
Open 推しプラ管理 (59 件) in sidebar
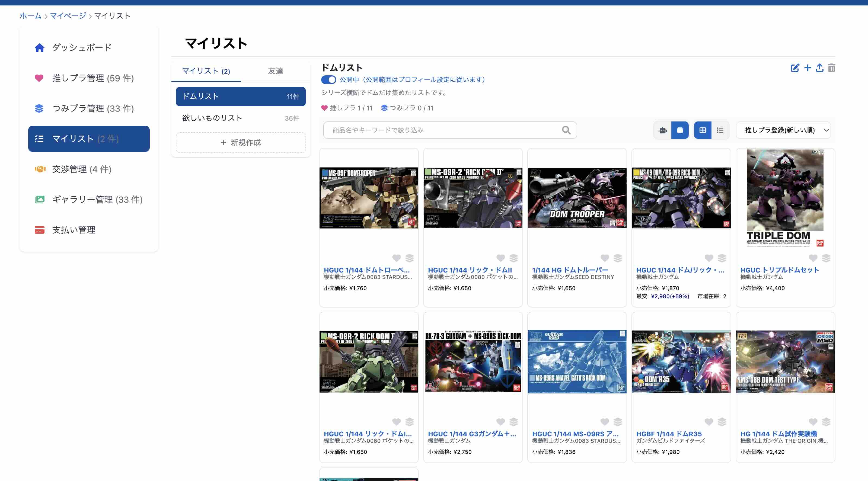(89, 78)
